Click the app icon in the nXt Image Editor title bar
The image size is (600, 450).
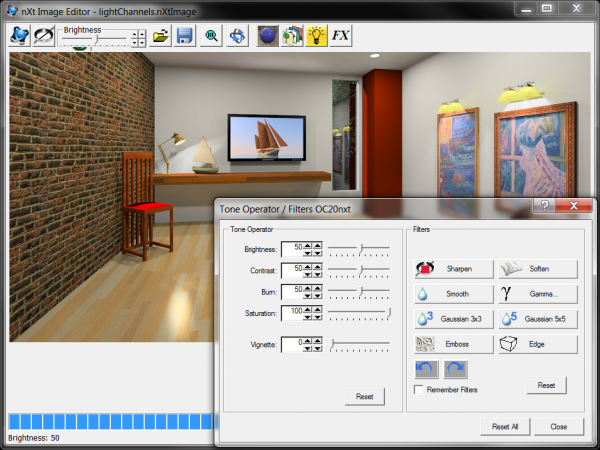(x=12, y=11)
